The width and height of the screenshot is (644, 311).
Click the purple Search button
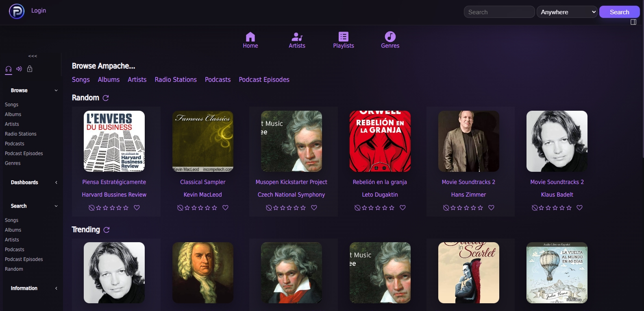619,12
